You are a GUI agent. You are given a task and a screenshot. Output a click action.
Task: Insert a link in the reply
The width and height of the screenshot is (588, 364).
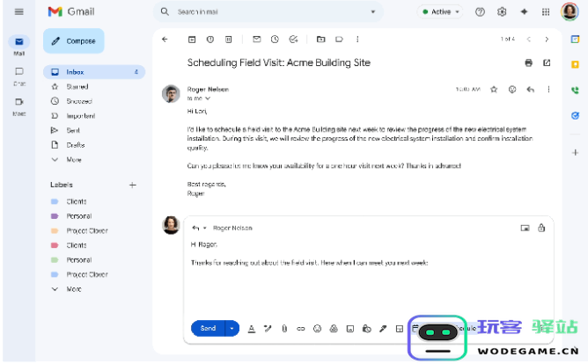300,329
